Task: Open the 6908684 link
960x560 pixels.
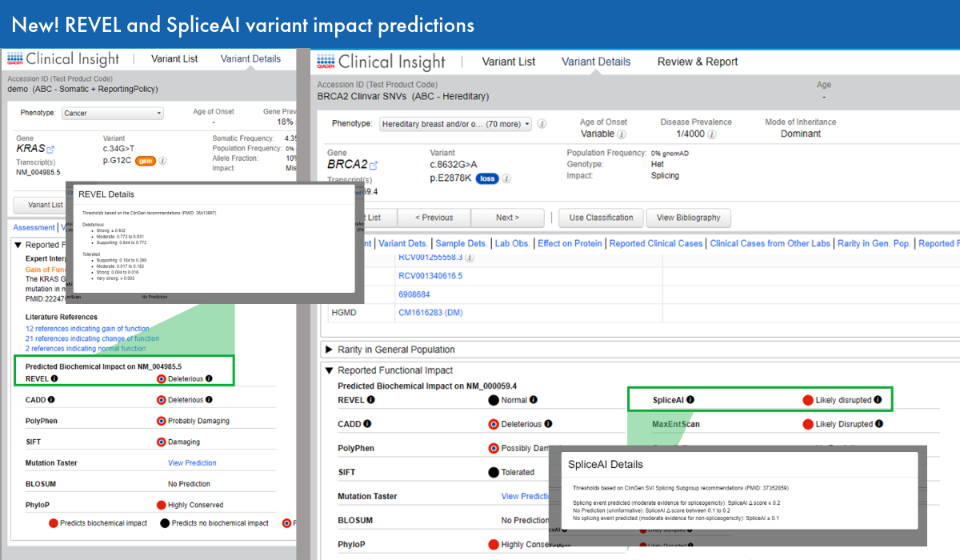Action: (413, 294)
